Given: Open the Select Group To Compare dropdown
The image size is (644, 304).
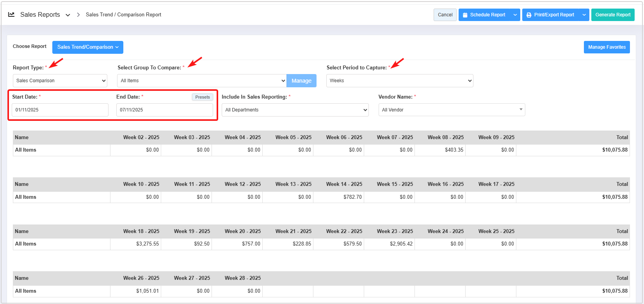Looking at the screenshot, I should (x=202, y=81).
